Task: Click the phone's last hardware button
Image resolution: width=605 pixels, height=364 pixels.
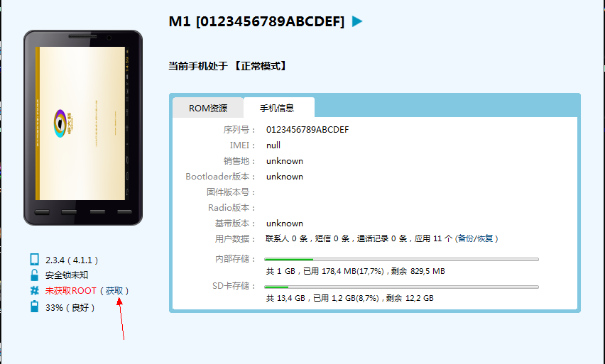Action: [x=125, y=211]
